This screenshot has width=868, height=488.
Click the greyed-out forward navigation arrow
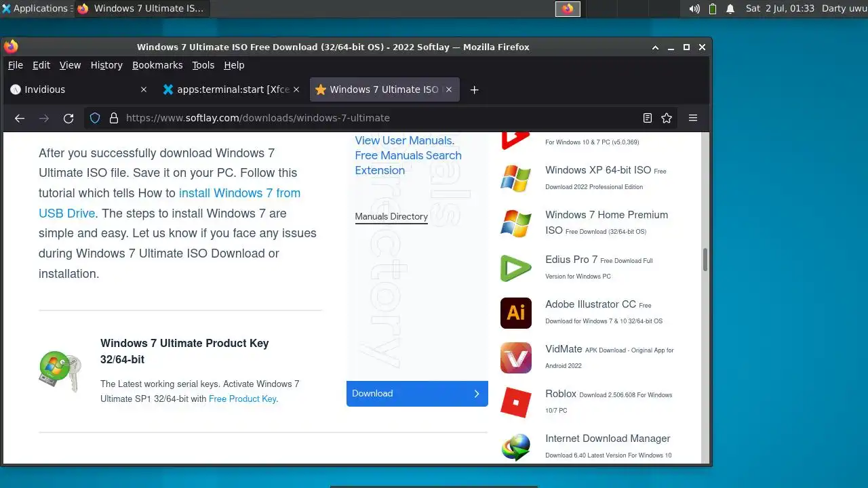click(44, 118)
